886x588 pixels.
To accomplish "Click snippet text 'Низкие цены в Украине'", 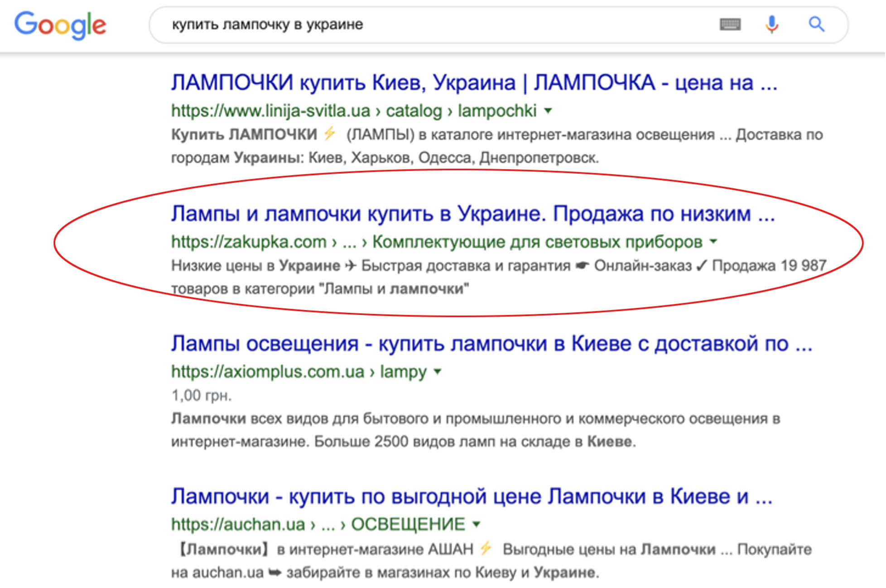I will coord(255,265).
